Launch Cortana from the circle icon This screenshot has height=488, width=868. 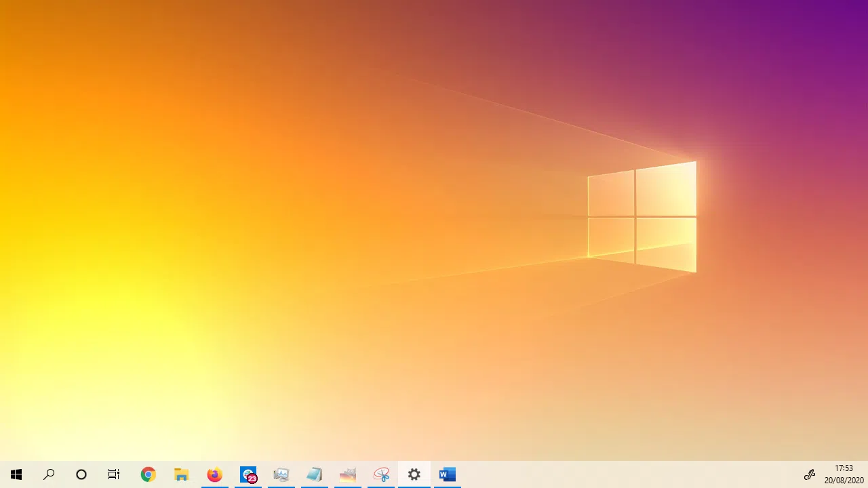81,474
